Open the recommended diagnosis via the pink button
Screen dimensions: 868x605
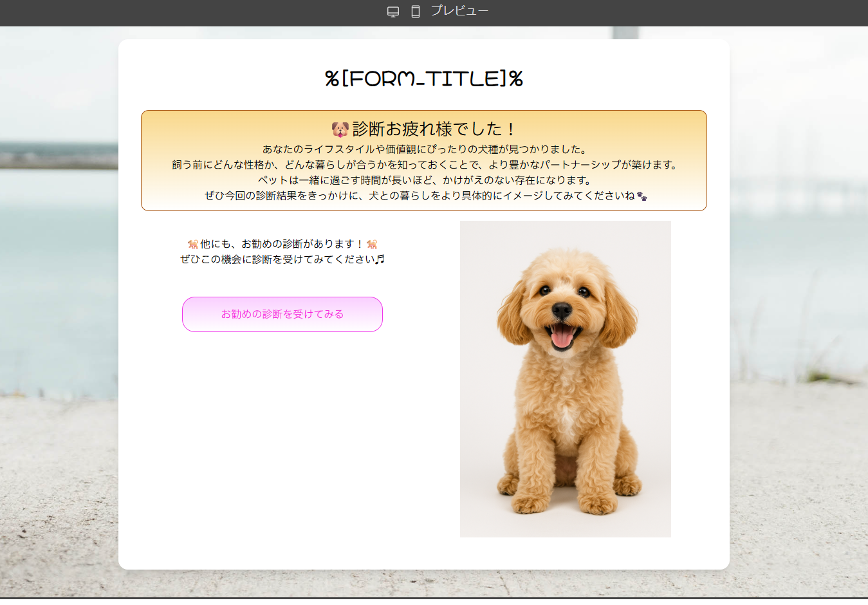point(282,314)
